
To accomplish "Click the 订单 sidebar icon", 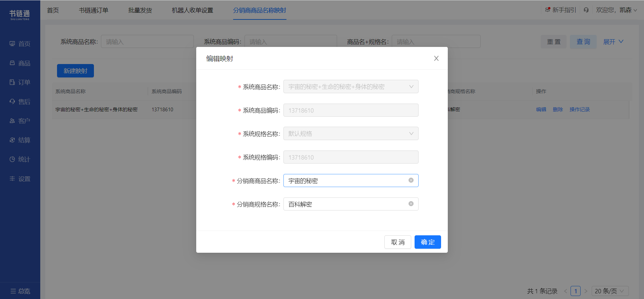I will [12, 82].
